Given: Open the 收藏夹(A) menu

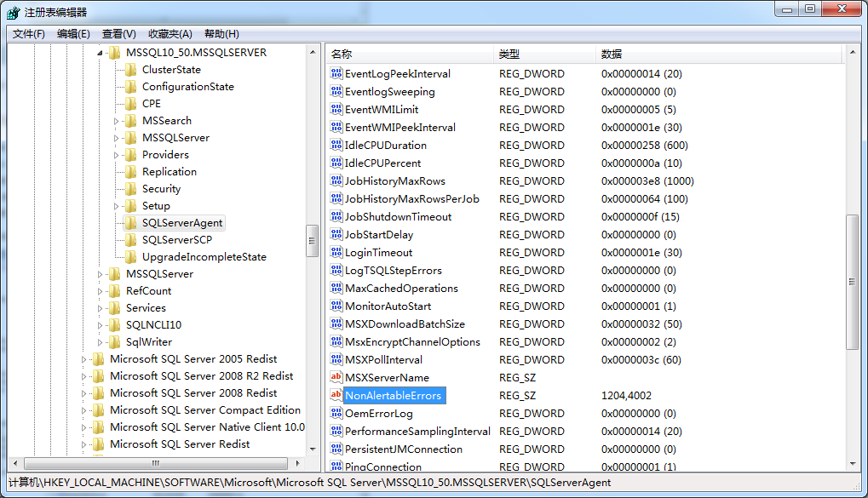Looking at the screenshot, I should [170, 34].
